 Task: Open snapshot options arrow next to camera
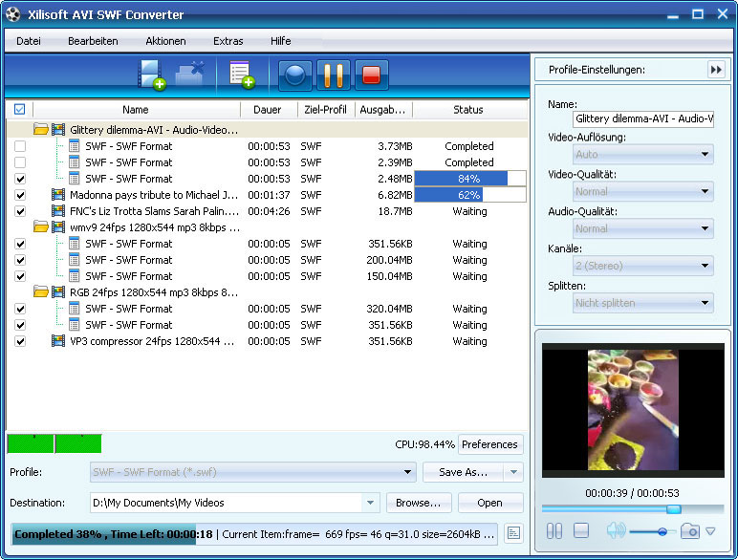(710, 531)
